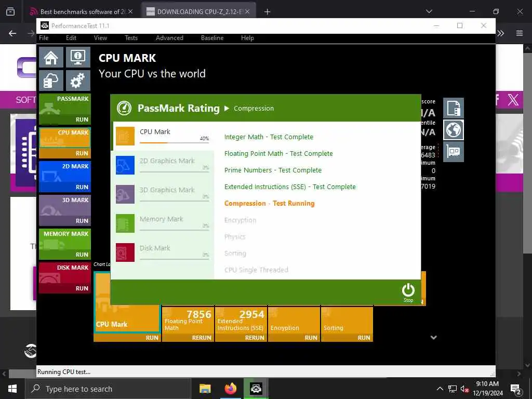Image resolution: width=532 pixels, height=399 pixels.
Task: Rerun the Floating Point Math test
Action: (x=202, y=338)
